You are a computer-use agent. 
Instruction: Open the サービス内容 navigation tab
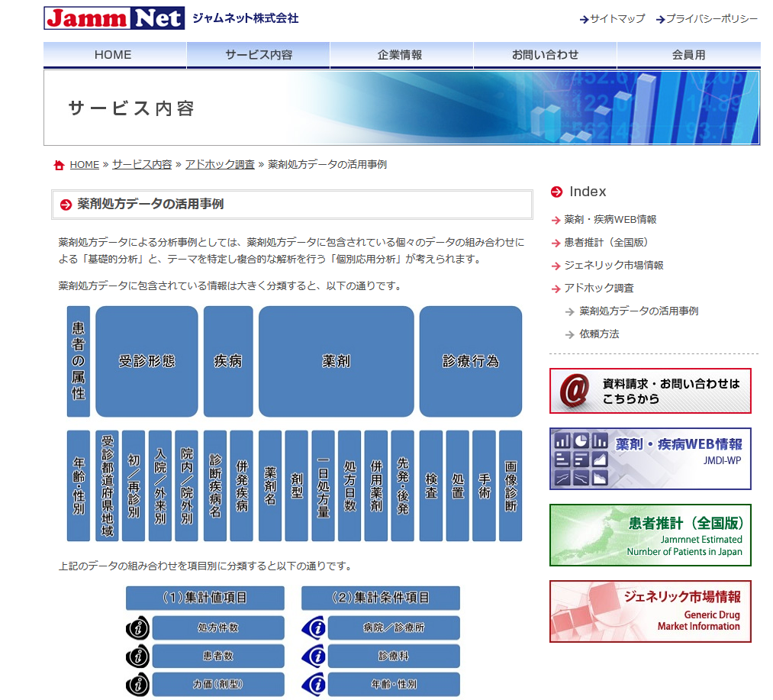(258, 55)
